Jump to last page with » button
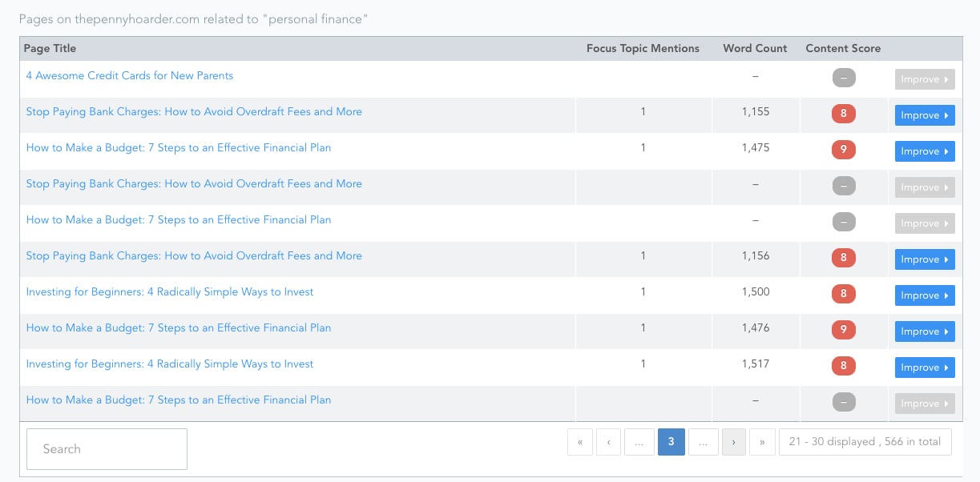The height and width of the screenshot is (482, 980). 763,442
